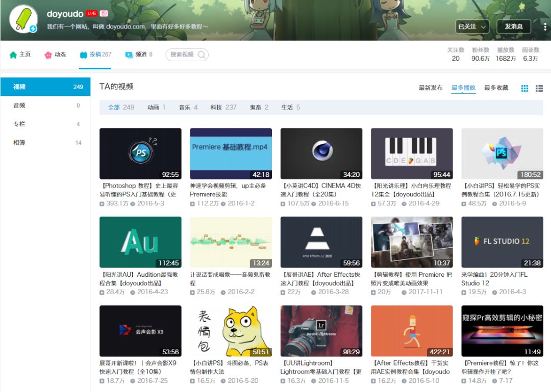Select 音频 in the sidebar

click(45, 106)
